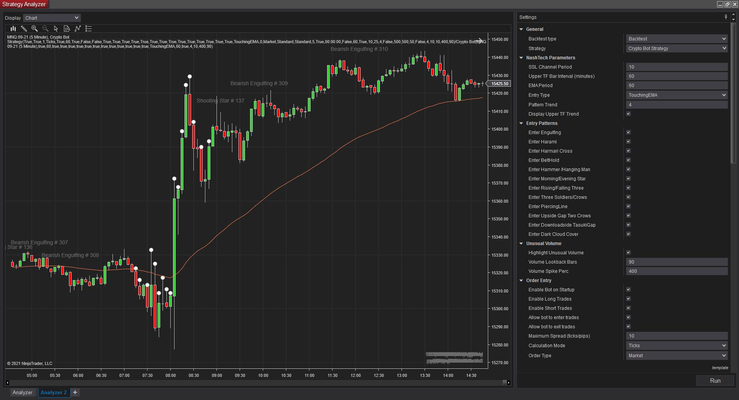739x400 pixels.
Task: Open the Entry Type TouchingEMA dropdown
Action: (676, 94)
